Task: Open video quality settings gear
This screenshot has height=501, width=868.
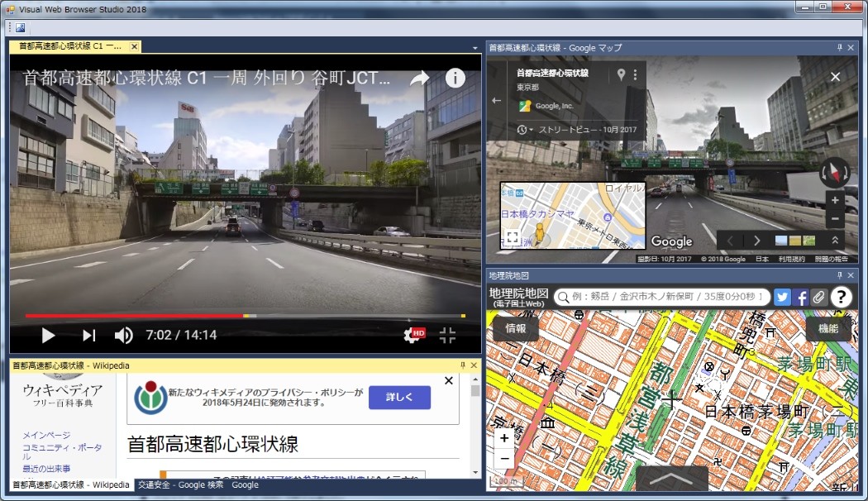Action: coord(413,334)
